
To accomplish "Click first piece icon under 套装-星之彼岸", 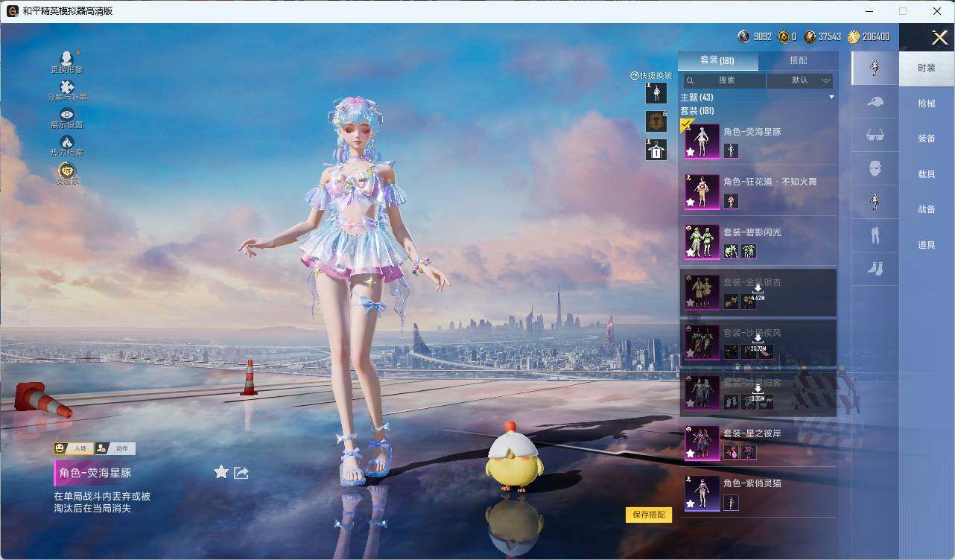I will pos(731,452).
